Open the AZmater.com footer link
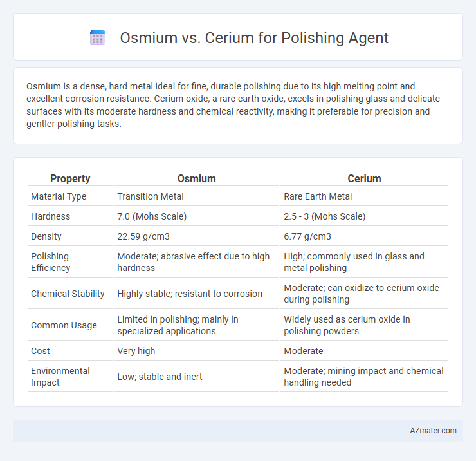This screenshot has width=476, height=461. 433,430
